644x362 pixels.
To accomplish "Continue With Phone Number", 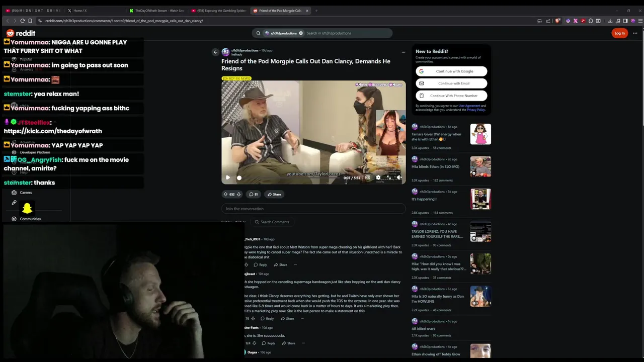I will click(x=451, y=96).
